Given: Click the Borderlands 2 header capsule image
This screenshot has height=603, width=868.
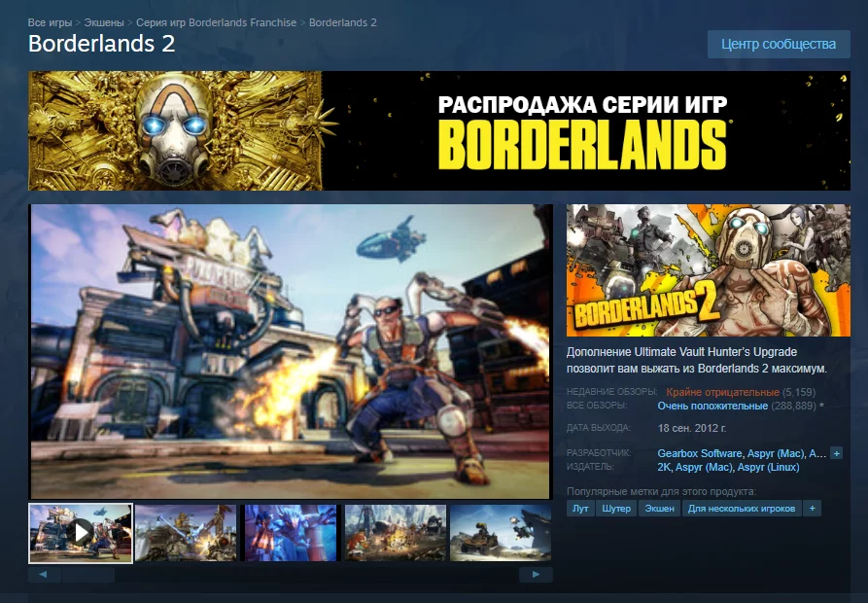Looking at the screenshot, I should click(709, 270).
